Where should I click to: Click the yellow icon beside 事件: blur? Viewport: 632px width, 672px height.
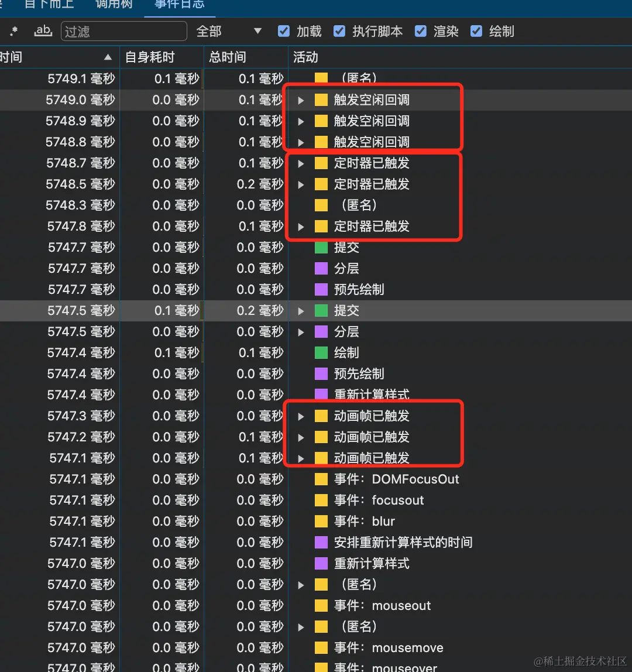pyautogui.click(x=321, y=521)
